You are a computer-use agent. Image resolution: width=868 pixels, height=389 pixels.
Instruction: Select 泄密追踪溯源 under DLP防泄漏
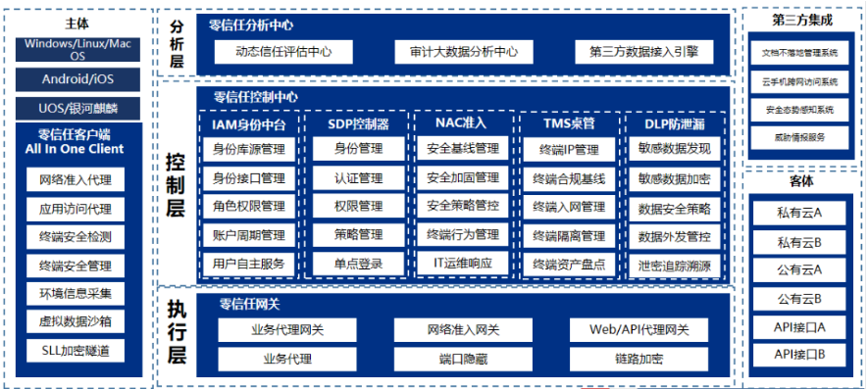675,267
